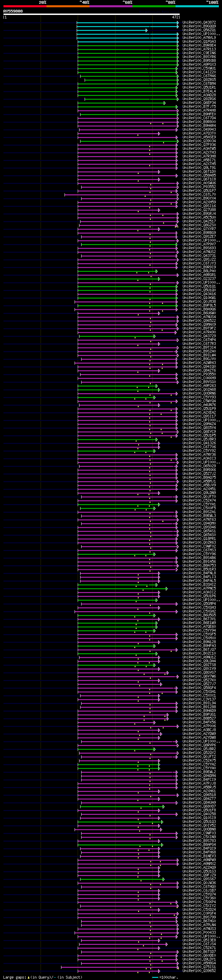Open hit UniRef100_A2XH51
The height and width of the screenshot is (980, 222).
click(199, 489)
